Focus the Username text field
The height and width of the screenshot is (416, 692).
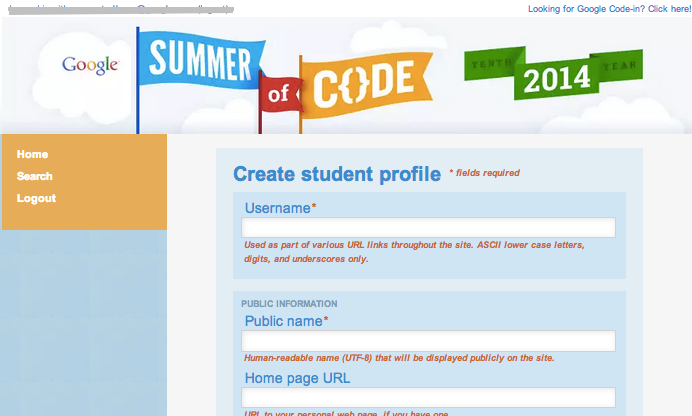coord(429,227)
